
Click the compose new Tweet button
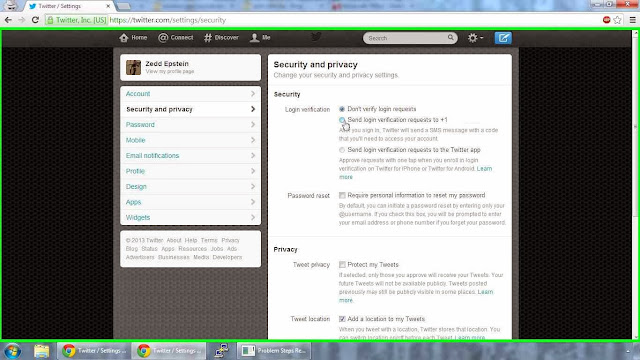coord(503,38)
